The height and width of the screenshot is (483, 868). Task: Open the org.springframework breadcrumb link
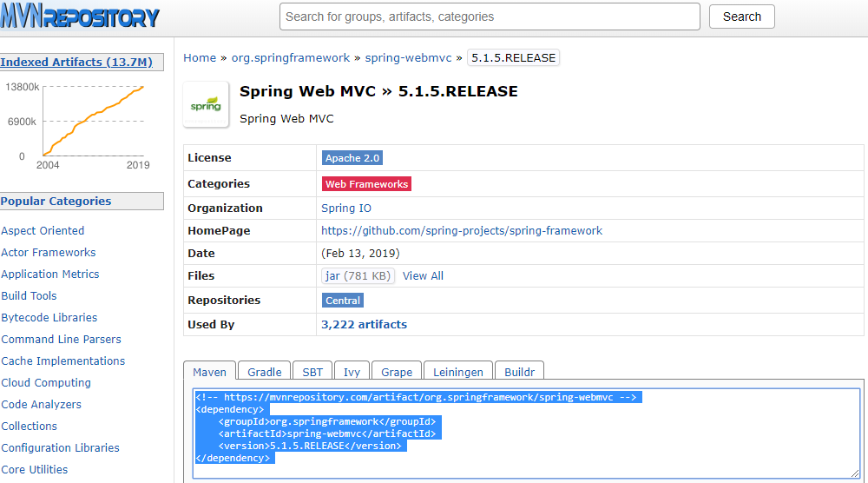tap(291, 57)
